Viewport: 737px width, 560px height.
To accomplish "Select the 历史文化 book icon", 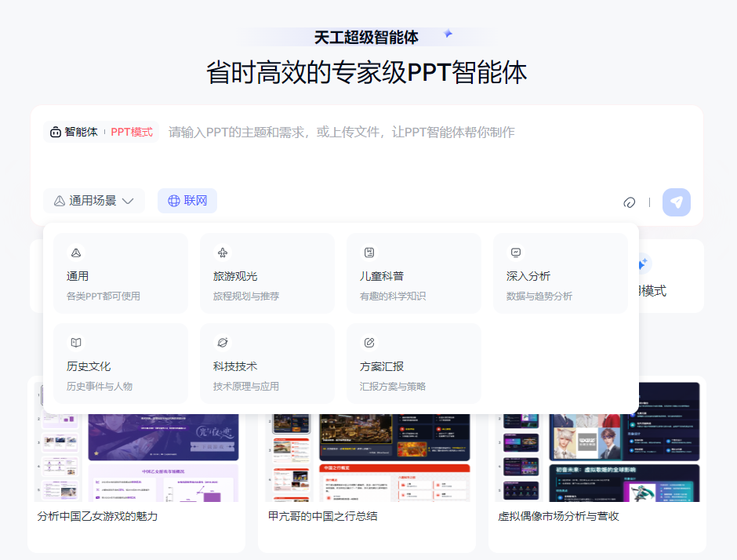I will click(x=77, y=343).
